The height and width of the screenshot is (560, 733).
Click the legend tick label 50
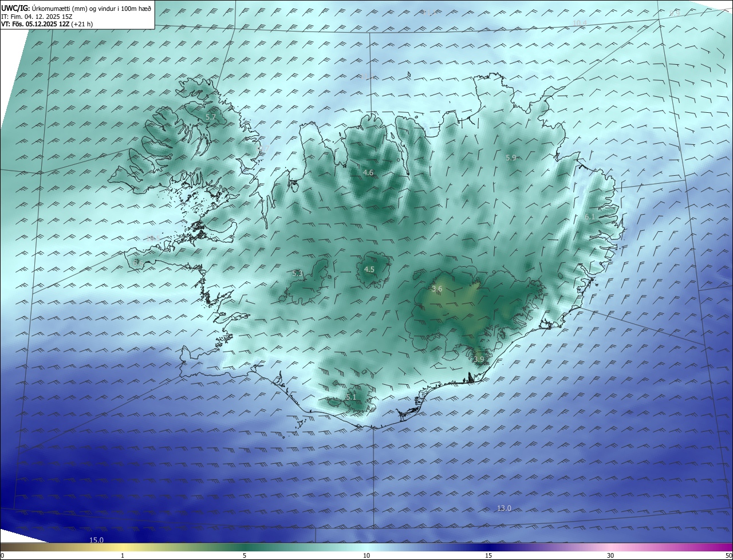pyautogui.click(x=728, y=555)
